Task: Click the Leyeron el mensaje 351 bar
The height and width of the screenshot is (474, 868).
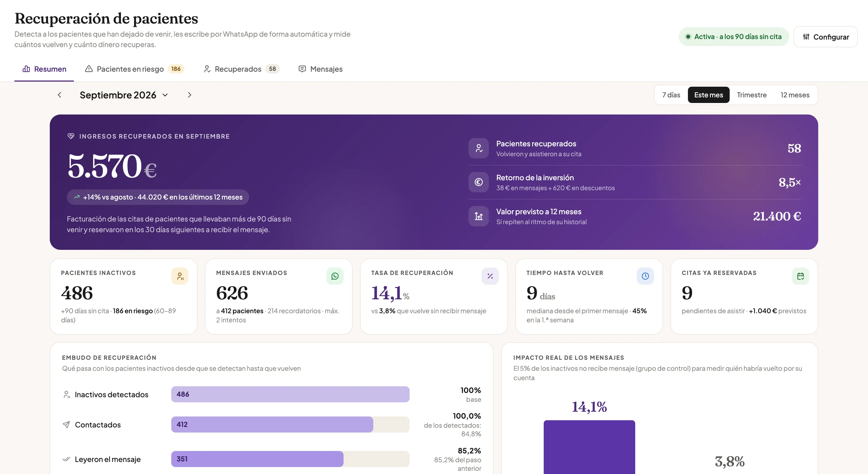Action: pyautogui.click(x=257, y=459)
